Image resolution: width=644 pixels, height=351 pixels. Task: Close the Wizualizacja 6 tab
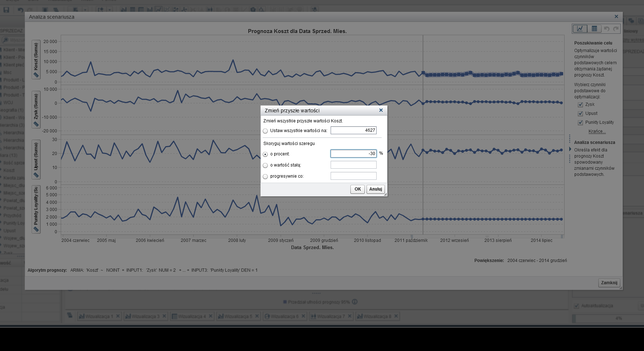click(303, 316)
